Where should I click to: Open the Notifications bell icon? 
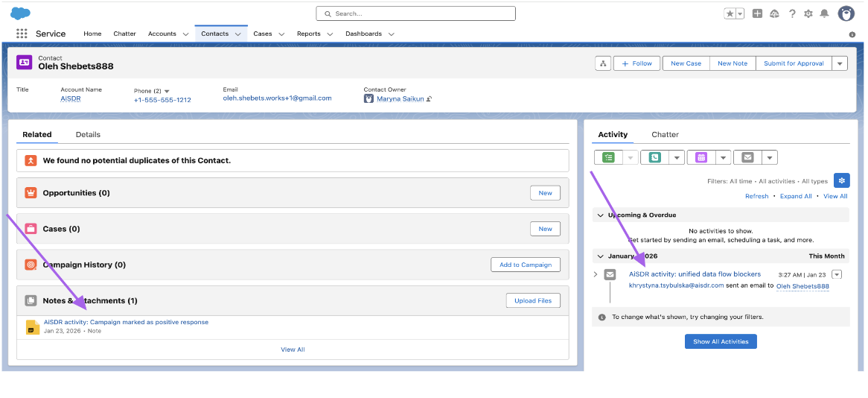pyautogui.click(x=825, y=14)
